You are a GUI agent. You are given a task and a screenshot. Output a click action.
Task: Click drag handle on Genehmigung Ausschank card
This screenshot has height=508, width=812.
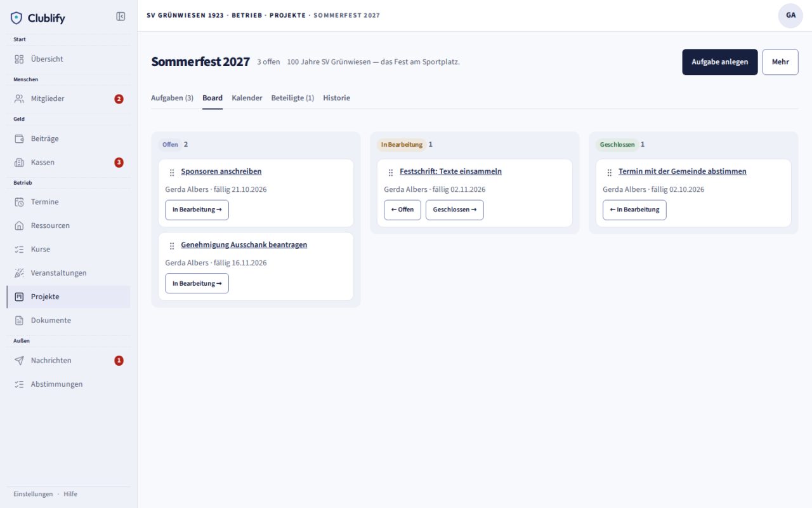pos(172,246)
